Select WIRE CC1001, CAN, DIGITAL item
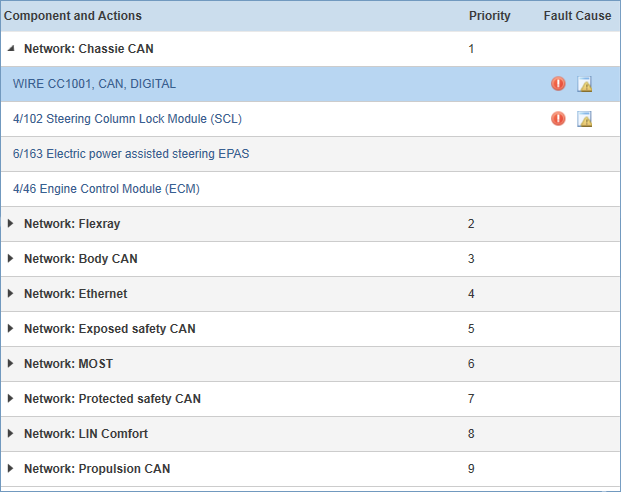621x492 pixels. click(x=94, y=84)
